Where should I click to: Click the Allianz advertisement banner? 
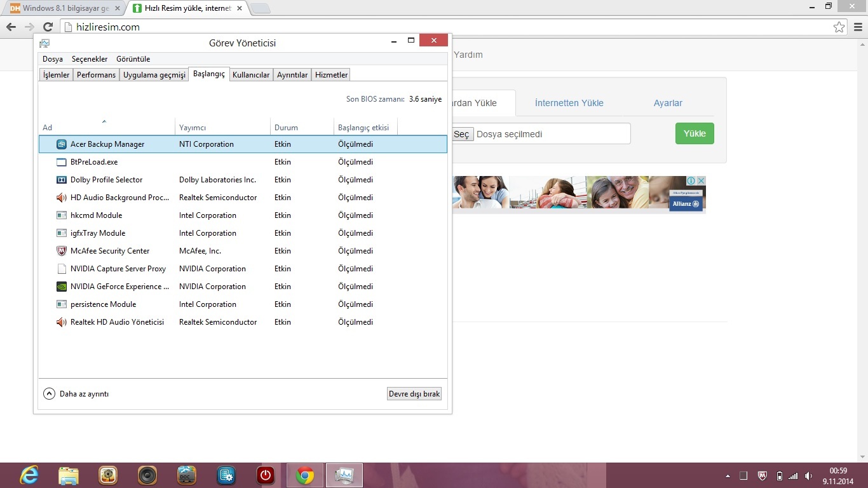[579, 194]
